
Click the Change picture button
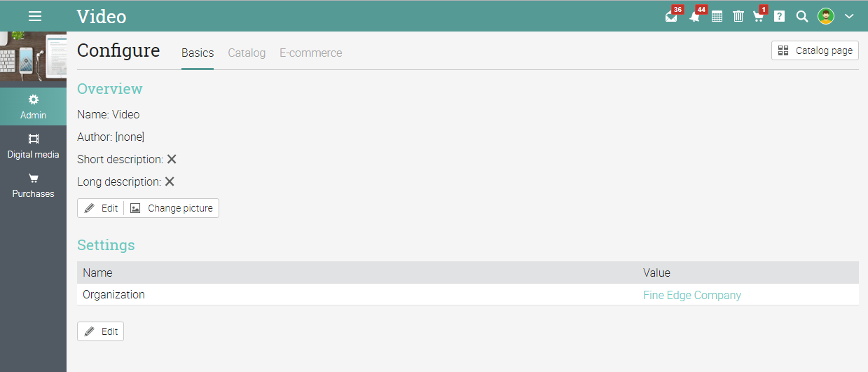click(172, 208)
